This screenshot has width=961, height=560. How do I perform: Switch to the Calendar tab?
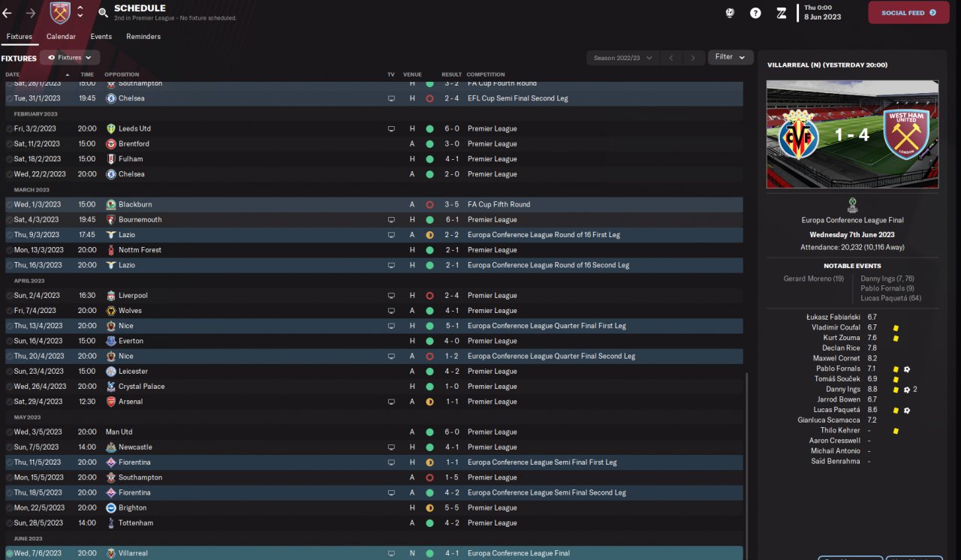[61, 37]
